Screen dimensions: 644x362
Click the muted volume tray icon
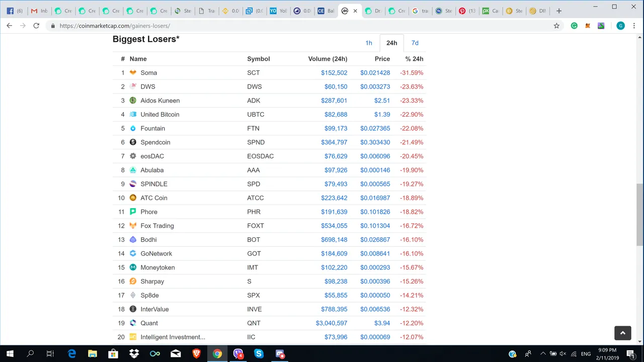click(563, 354)
